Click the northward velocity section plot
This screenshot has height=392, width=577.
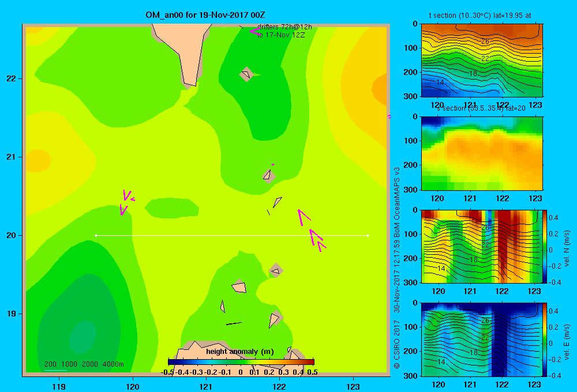pos(482,246)
